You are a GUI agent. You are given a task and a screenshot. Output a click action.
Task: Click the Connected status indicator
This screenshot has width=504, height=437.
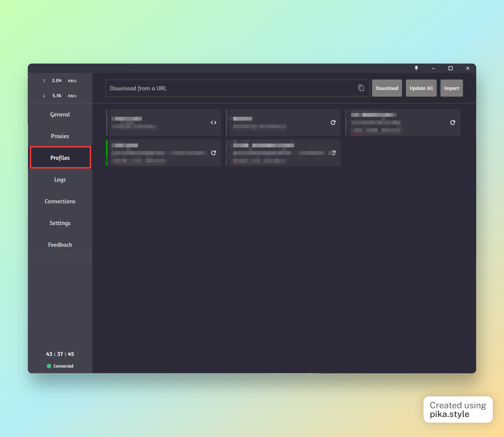(60, 366)
